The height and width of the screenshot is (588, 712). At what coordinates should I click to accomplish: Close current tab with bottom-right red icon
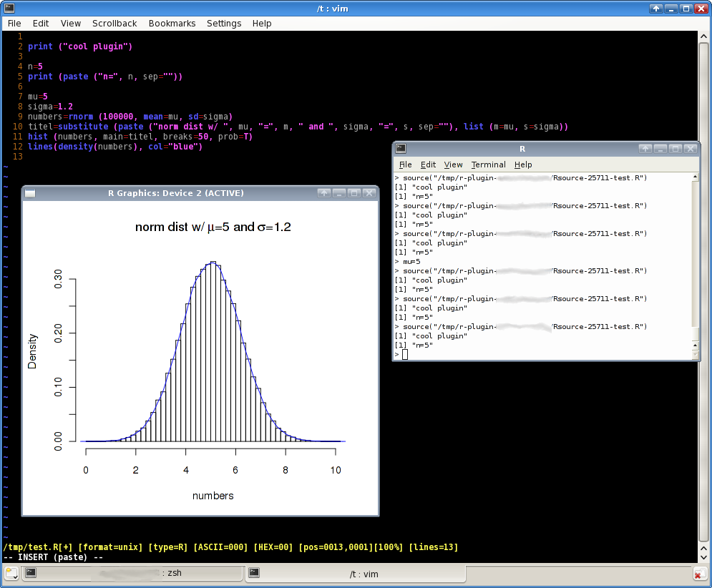(699, 574)
